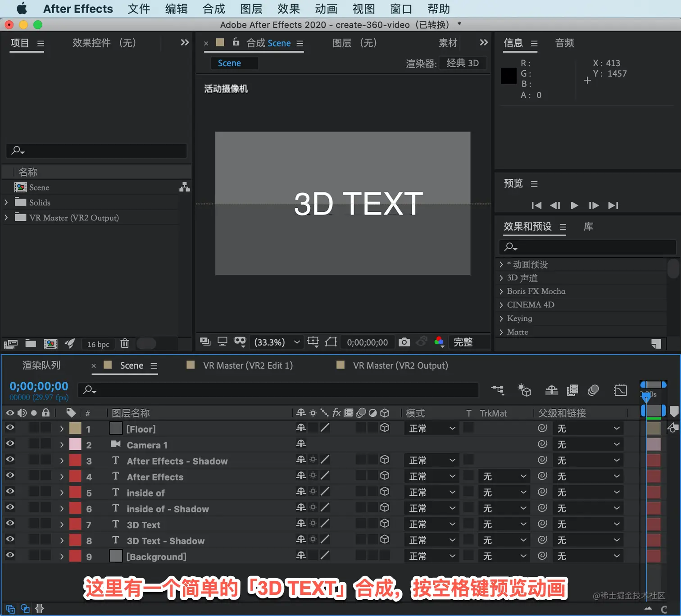
Task: Toggle the mask and shape path visibility goggles
Action: tap(240, 342)
